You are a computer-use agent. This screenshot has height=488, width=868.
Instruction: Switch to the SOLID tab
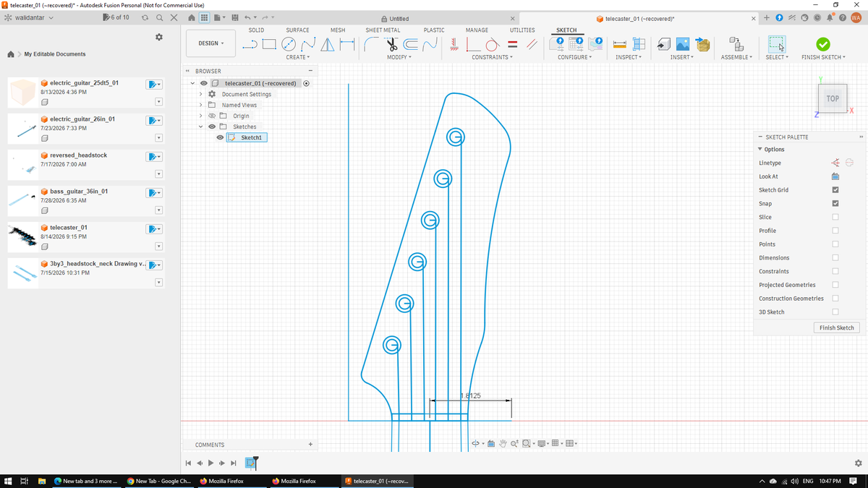coord(256,30)
